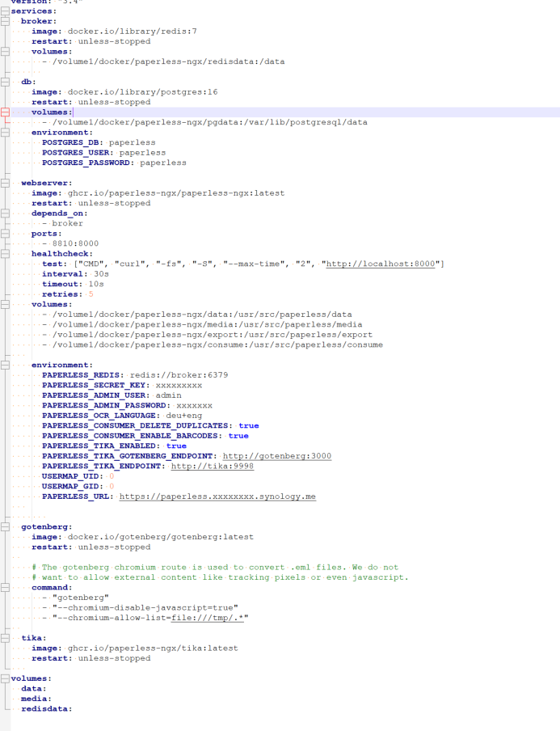Click the pgdata:/var/lib/postgresql/data path

(x=209, y=122)
